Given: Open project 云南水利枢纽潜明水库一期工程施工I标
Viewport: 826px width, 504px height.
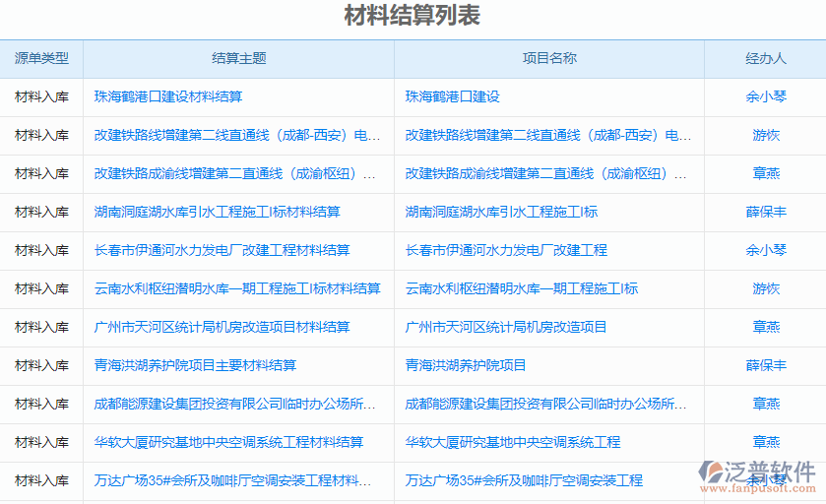Looking at the screenshot, I should click(521, 288).
